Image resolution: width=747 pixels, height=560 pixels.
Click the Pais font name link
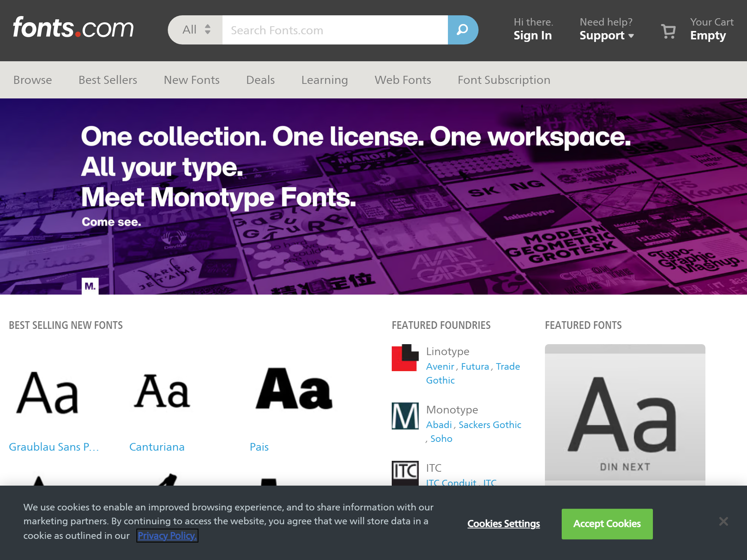click(x=259, y=447)
